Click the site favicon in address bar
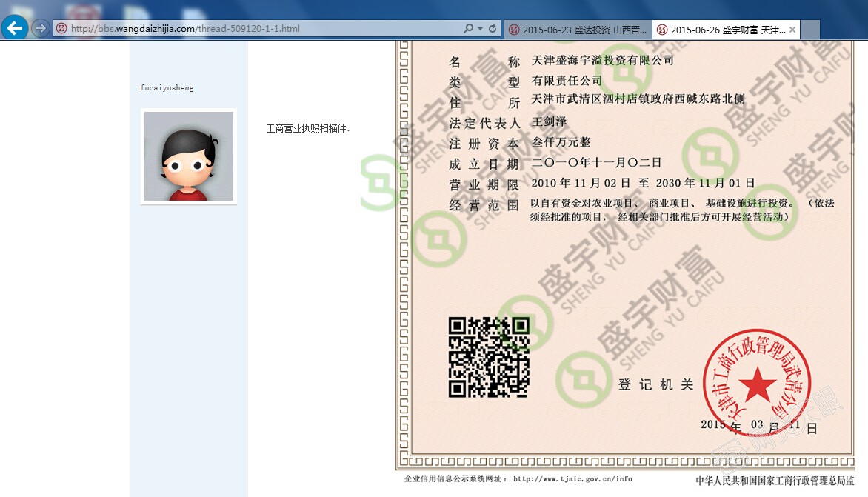 click(62, 29)
